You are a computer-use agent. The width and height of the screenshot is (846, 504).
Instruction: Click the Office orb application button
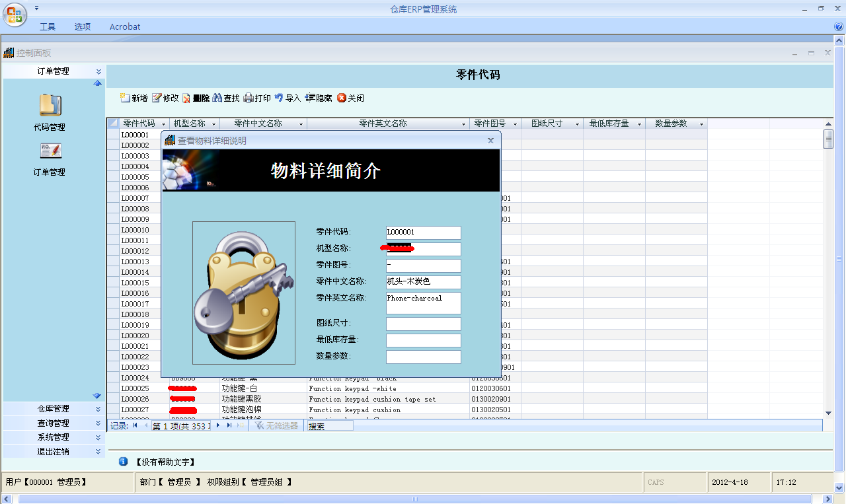point(15,15)
